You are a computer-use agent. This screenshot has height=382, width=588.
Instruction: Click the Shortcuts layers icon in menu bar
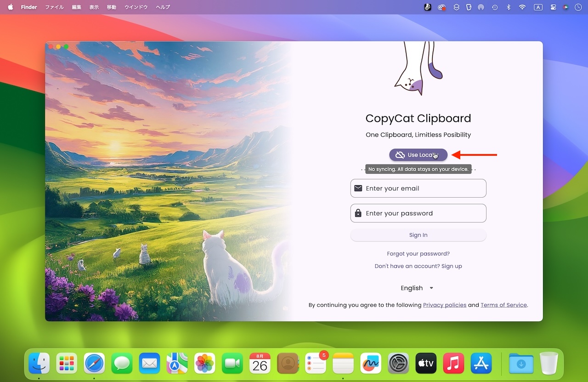456,7
